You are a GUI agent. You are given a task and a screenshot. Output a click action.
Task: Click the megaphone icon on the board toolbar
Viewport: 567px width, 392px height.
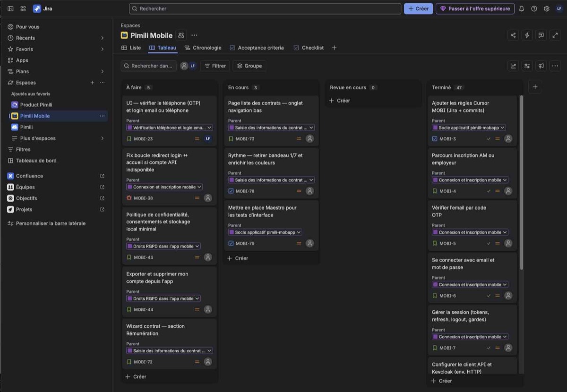tap(541, 66)
